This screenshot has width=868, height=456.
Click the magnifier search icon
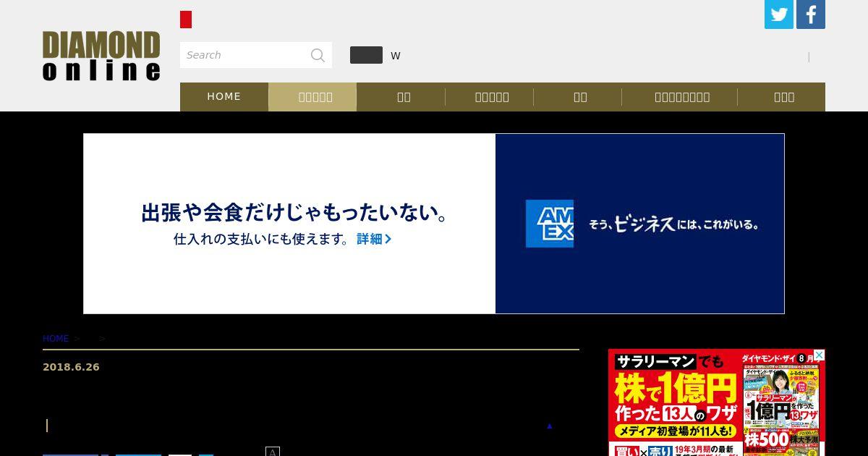(x=318, y=55)
